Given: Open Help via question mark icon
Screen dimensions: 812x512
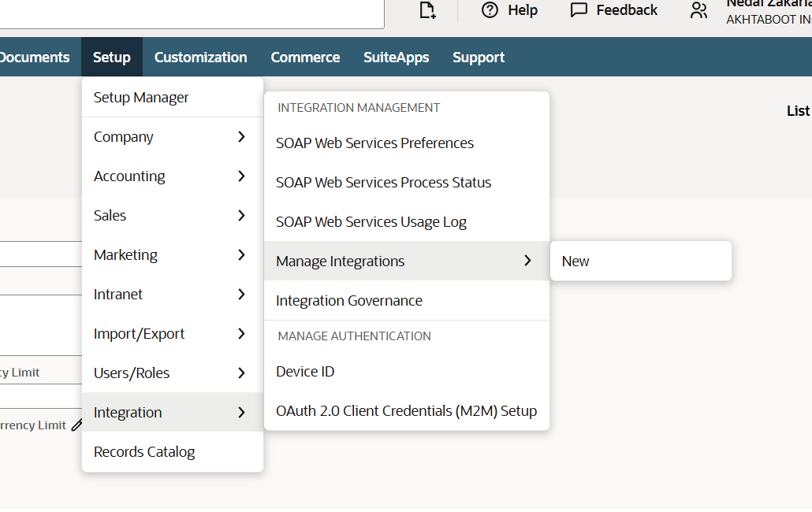Looking at the screenshot, I should 490,9.
